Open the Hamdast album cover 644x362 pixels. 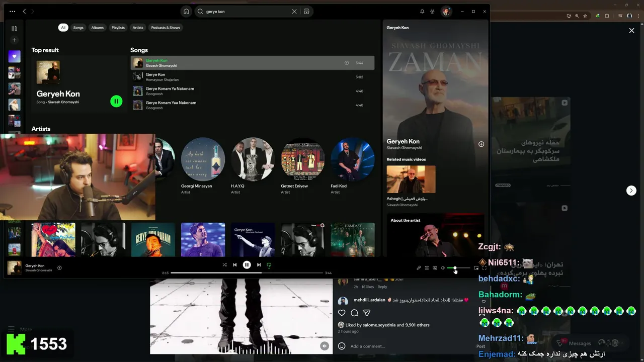tap(353, 240)
